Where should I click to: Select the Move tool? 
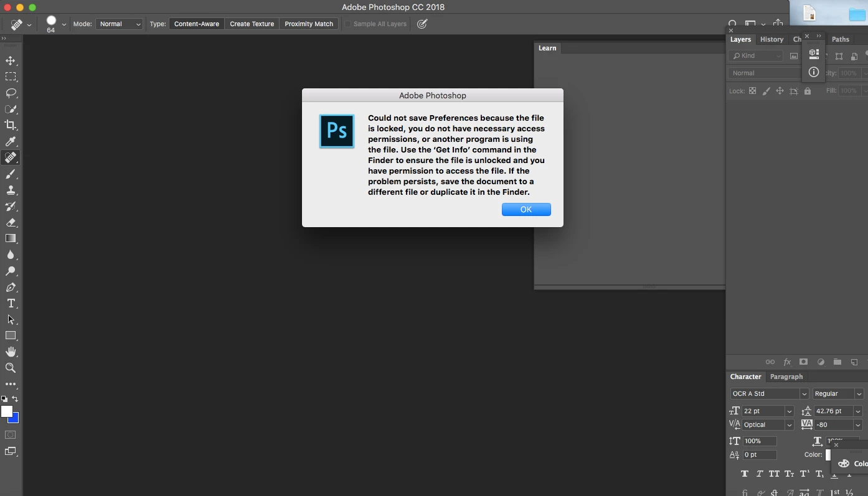(x=11, y=61)
